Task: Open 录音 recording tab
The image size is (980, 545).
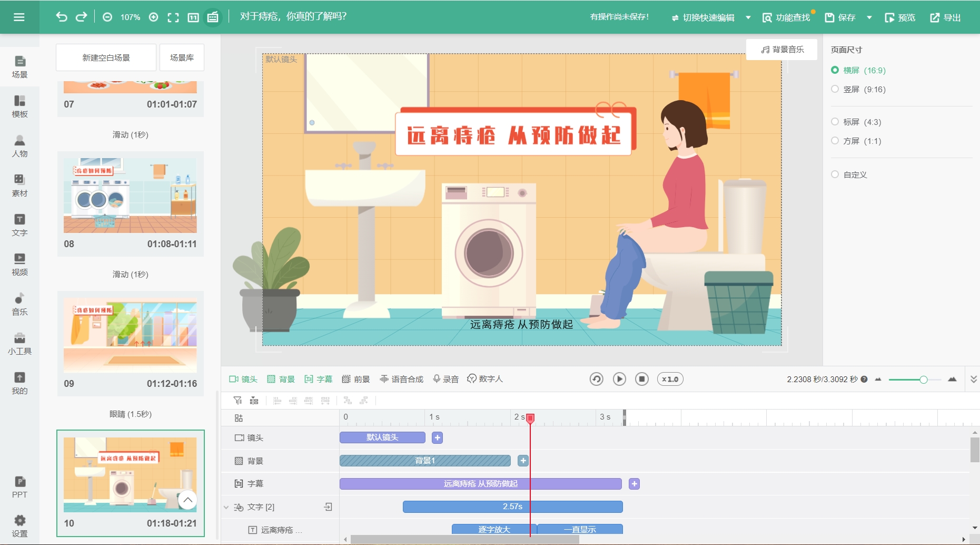Action: (446, 379)
